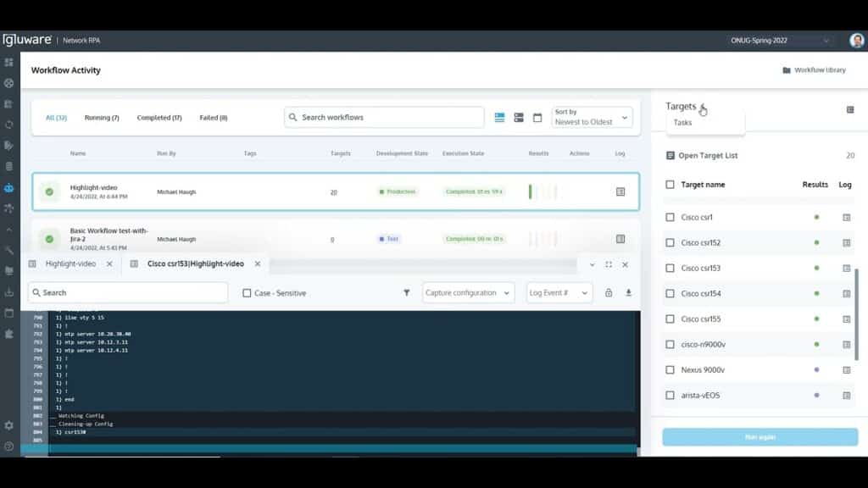
Task: Show only Failed workflows
Action: 213,118
